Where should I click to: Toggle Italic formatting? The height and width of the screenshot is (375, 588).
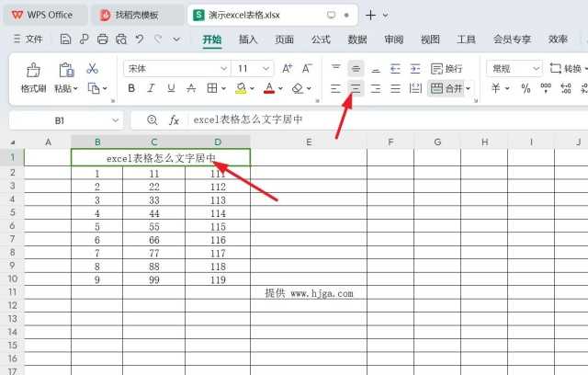pyautogui.click(x=152, y=88)
